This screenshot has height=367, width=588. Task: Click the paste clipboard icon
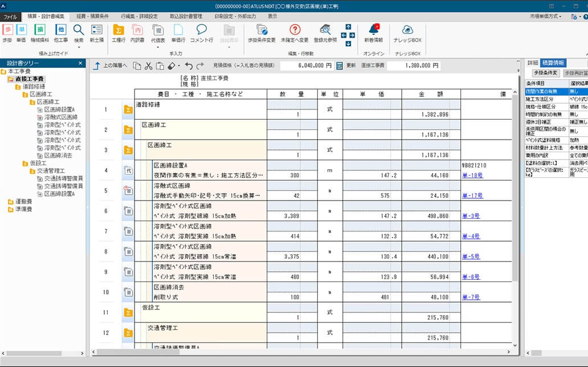point(160,66)
